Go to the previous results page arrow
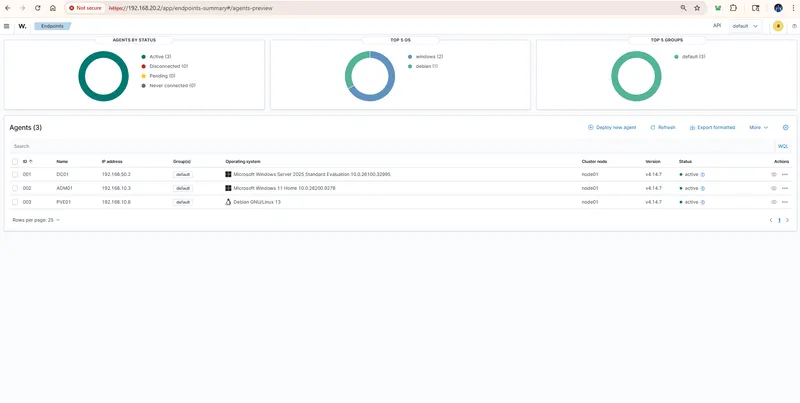The image size is (800, 403). click(x=771, y=220)
